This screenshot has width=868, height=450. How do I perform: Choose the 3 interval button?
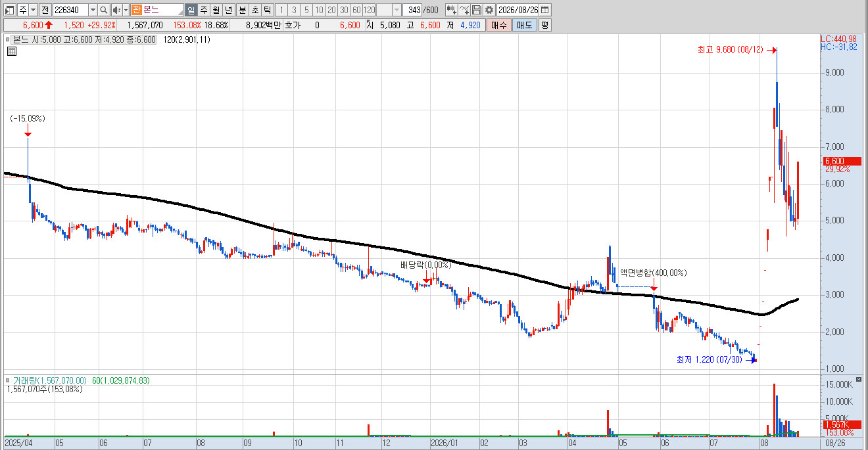coord(294,10)
